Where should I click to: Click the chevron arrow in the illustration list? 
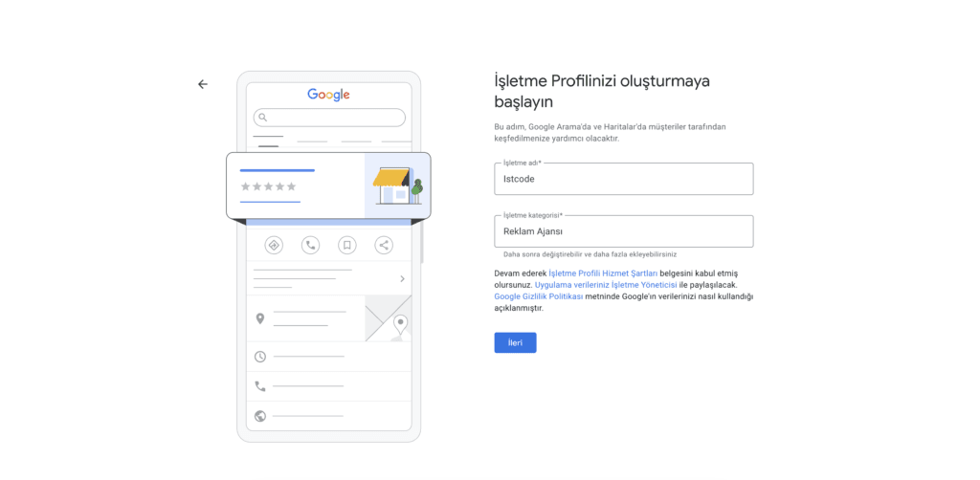[402, 278]
